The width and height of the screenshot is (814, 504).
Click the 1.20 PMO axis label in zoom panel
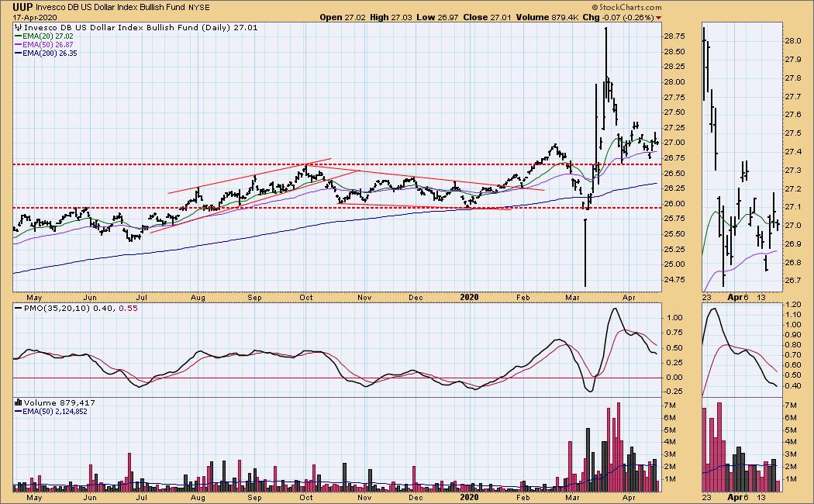(x=793, y=306)
